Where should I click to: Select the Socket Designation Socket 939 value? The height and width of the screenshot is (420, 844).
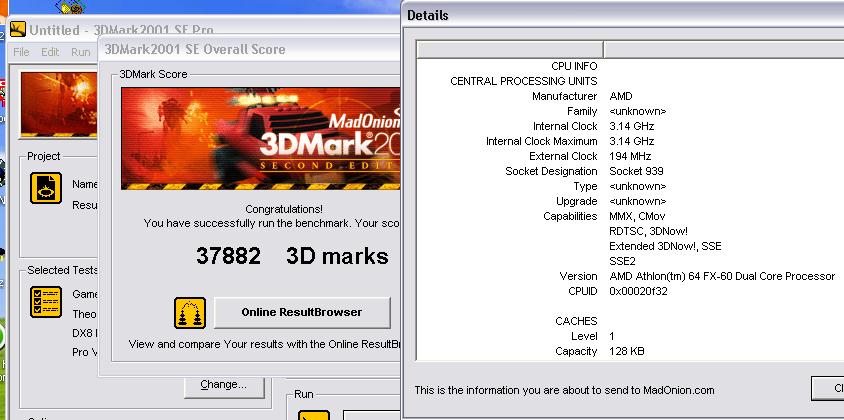[x=636, y=171]
